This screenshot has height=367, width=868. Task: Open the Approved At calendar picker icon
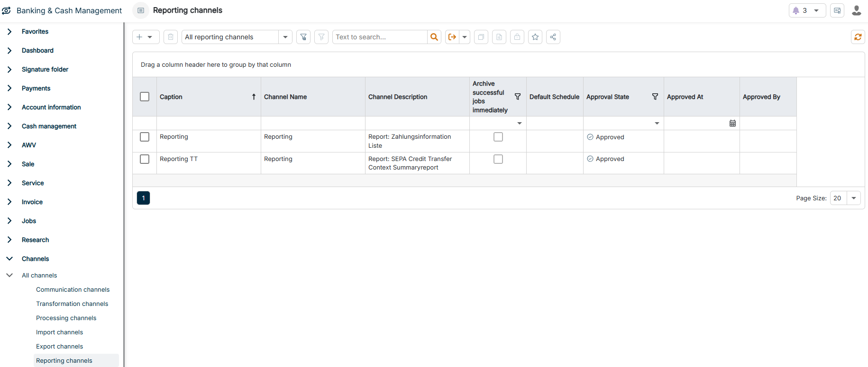click(732, 123)
